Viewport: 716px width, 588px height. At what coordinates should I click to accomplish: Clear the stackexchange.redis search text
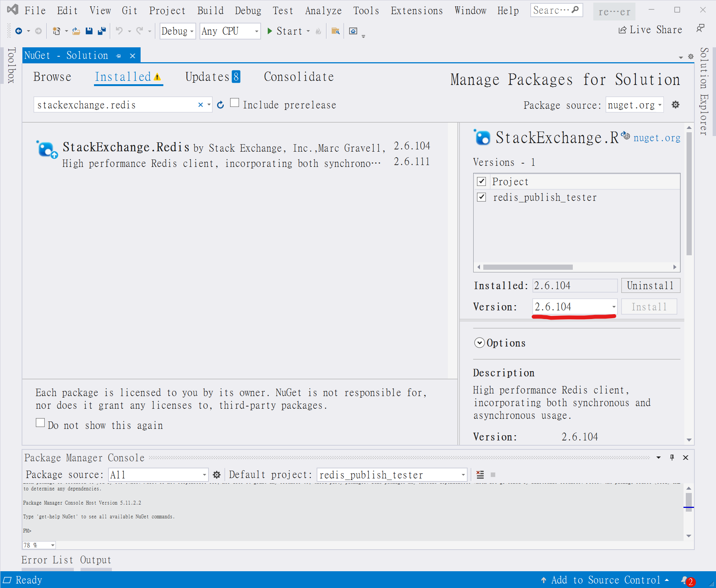coord(200,105)
